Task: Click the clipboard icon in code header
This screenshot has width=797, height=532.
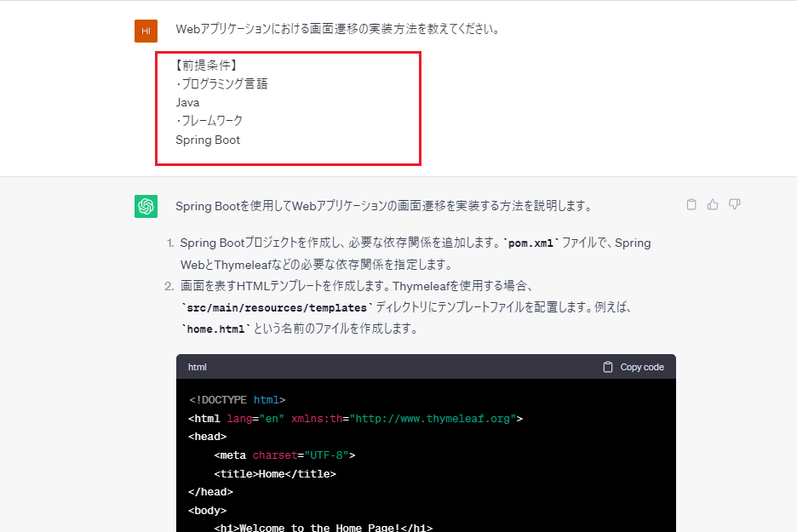Action: coord(607,367)
